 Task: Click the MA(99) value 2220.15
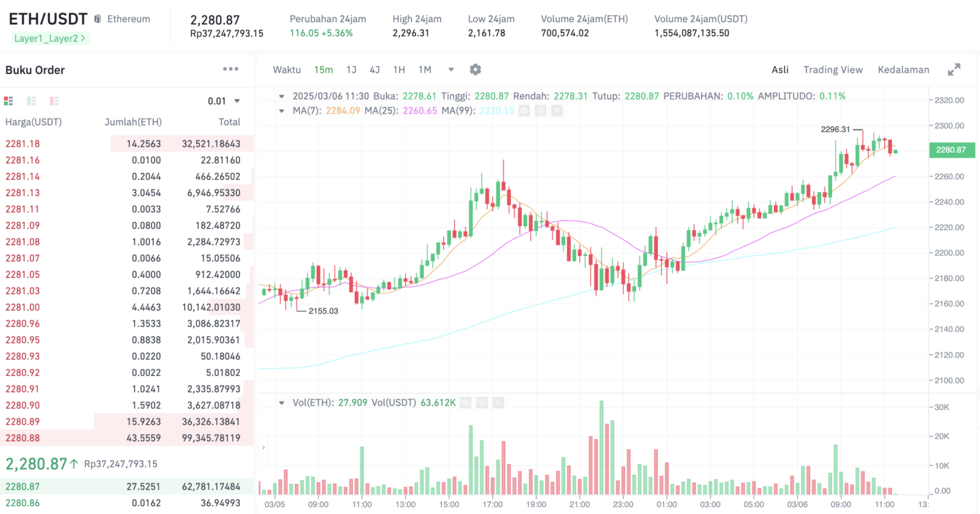click(497, 111)
